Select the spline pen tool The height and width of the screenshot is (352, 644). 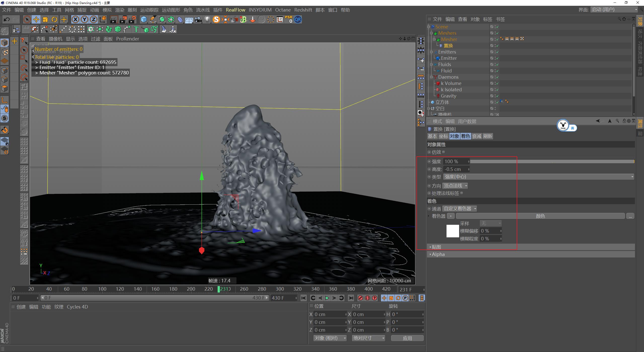coord(153,19)
